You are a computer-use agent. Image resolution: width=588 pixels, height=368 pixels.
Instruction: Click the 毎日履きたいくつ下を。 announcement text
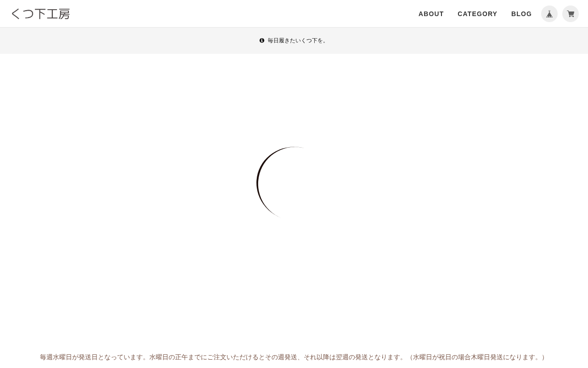click(x=298, y=40)
